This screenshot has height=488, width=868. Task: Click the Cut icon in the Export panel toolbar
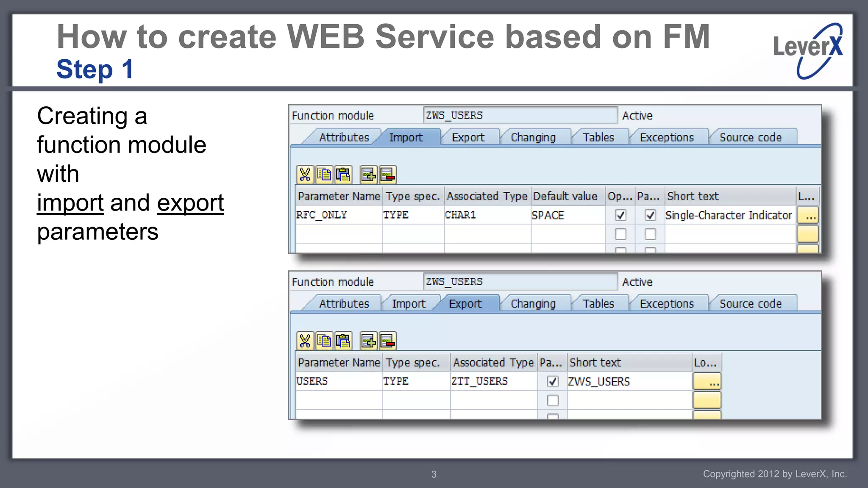[305, 341]
